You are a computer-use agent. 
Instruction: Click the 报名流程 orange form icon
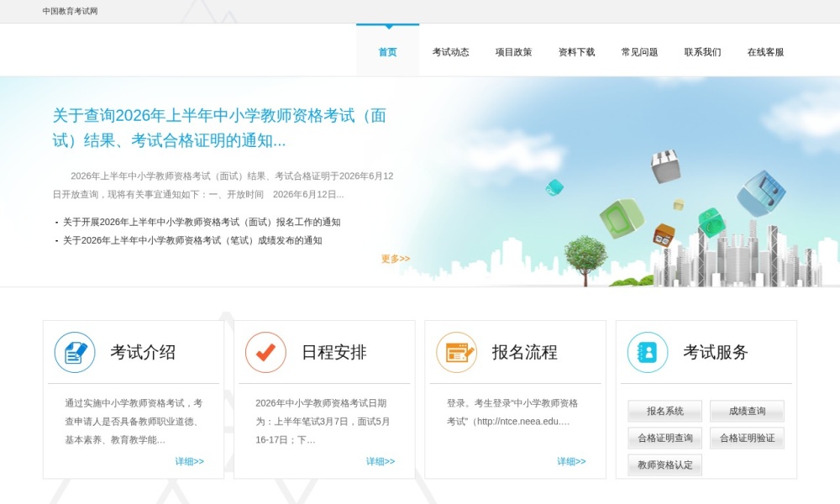[x=456, y=353]
